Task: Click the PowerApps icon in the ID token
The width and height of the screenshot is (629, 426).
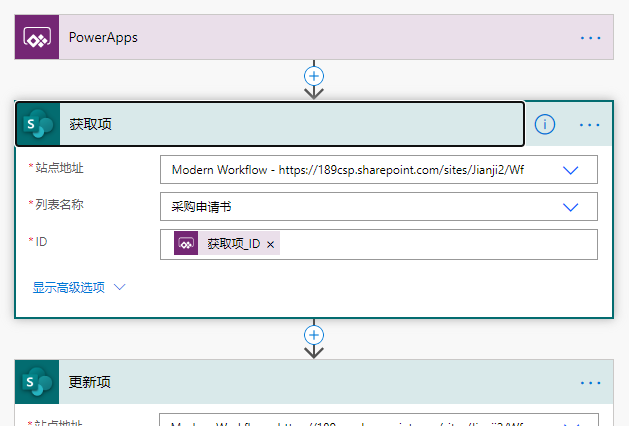Action: [x=186, y=243]
